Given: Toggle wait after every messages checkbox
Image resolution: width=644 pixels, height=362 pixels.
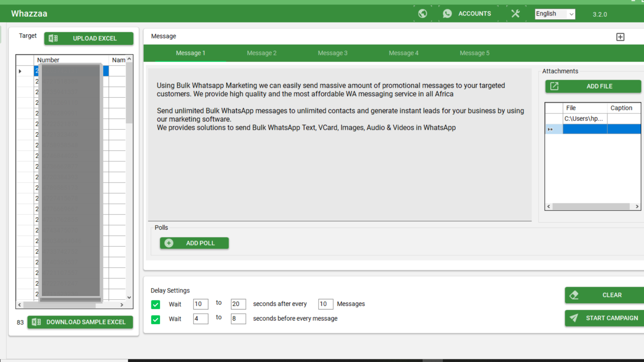Looking at the screenshot, I should (x=156, y=304).
